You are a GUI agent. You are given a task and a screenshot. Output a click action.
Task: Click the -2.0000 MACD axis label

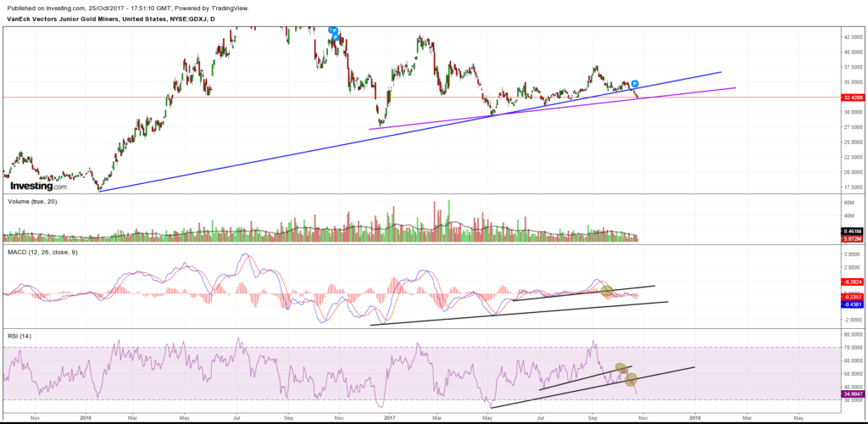click(853, 320)
